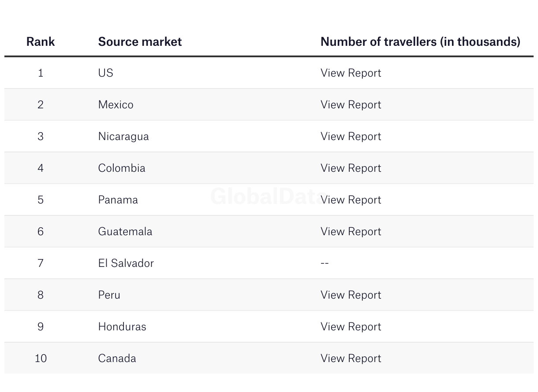Open the Colombia View Report link
The image size is (538, 392).
click(x=351, y=168)
